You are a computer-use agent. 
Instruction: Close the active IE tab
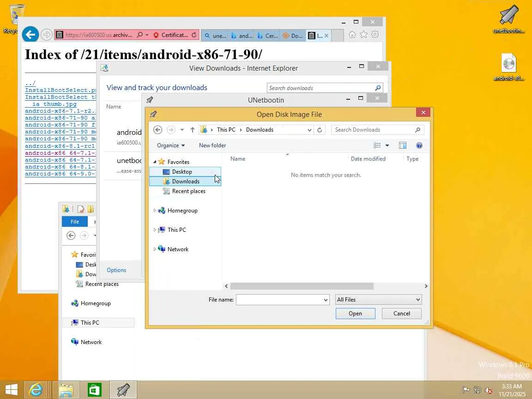tap(326, 36)
